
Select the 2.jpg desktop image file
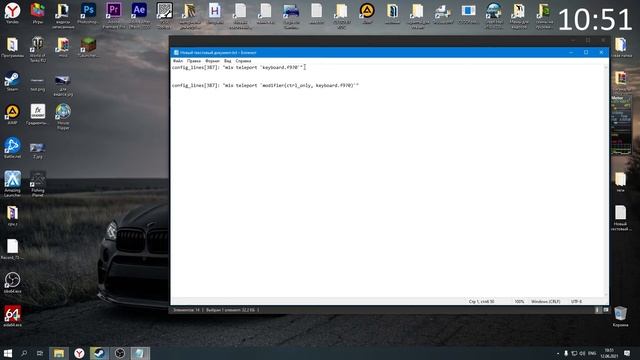coord(38,150)
